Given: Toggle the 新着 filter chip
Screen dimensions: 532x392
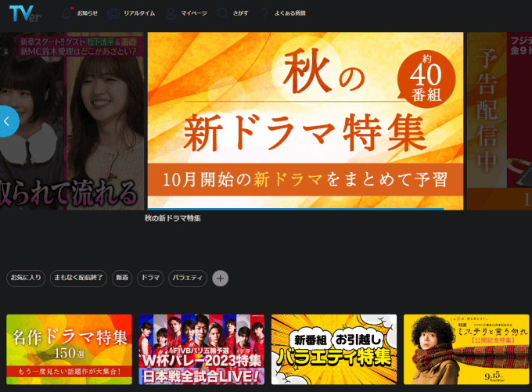Looking at the screenshot, I should pos(121,278).
